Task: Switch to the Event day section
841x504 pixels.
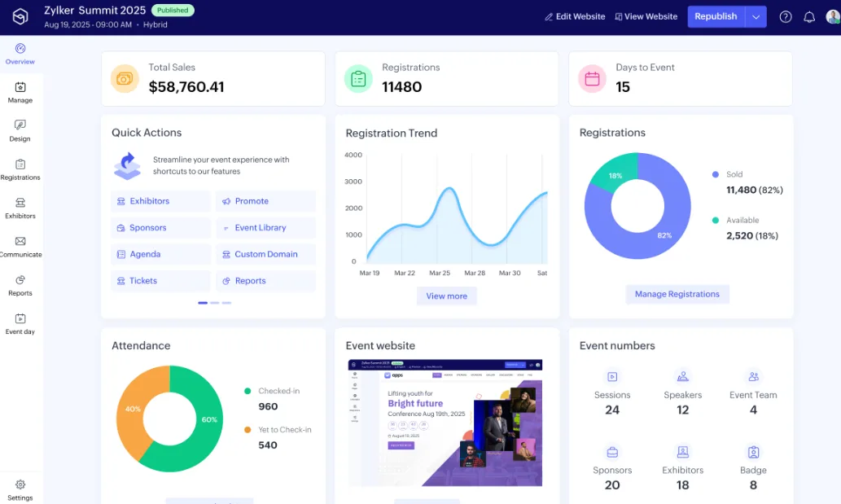Action: [20, 323]
